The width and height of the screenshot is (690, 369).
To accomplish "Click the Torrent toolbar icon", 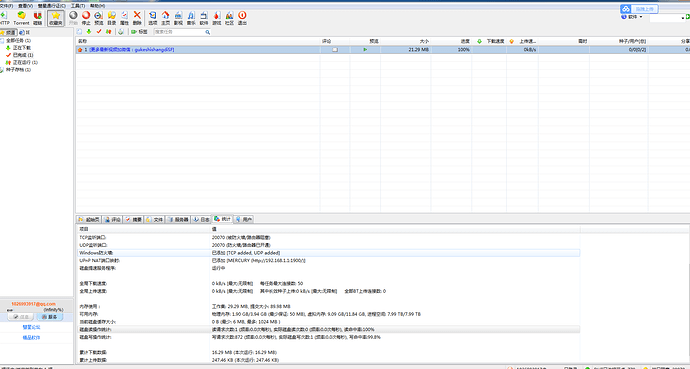I will (21, 18).
